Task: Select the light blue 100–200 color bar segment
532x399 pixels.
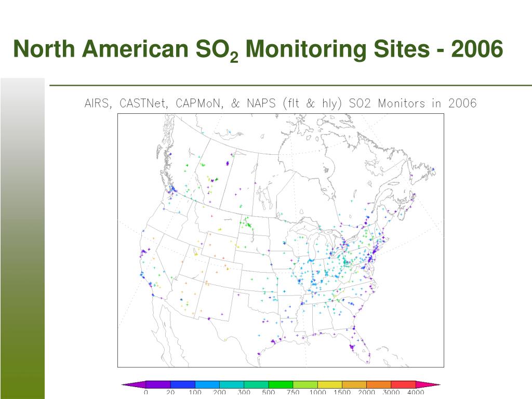Action: 207,384
